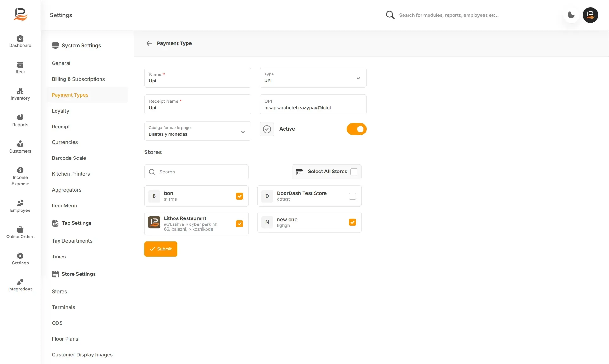The image size is (609, 364).
Task: Open Item Menu settings
Action: coord(64,206)
